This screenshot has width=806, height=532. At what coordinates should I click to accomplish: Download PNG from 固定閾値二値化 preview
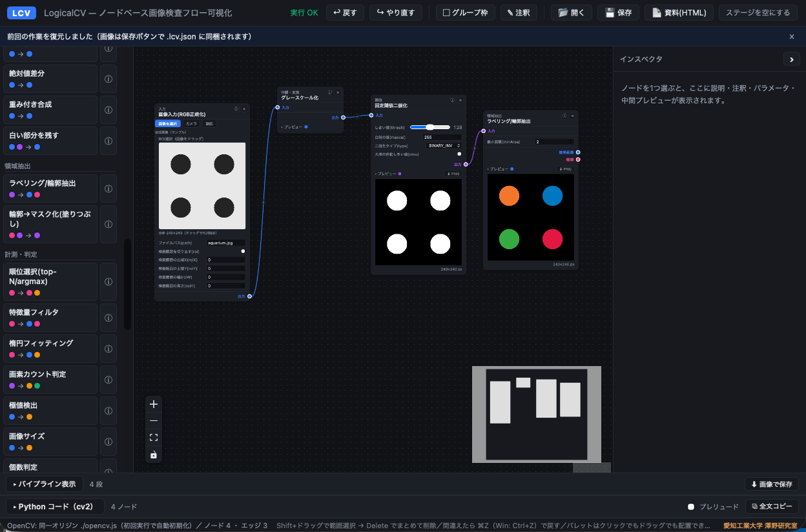point(453,174)
